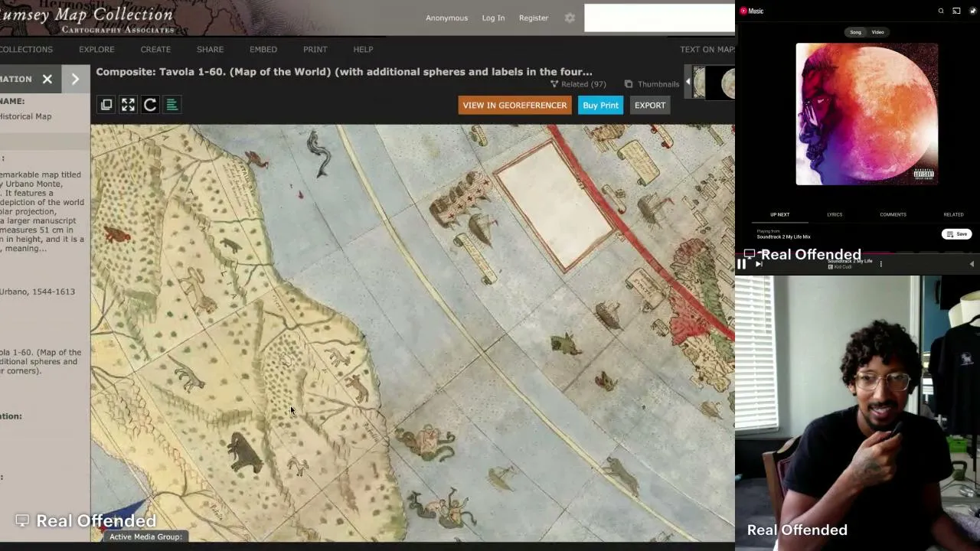Open the Embed menu

[x=263, y=49]
